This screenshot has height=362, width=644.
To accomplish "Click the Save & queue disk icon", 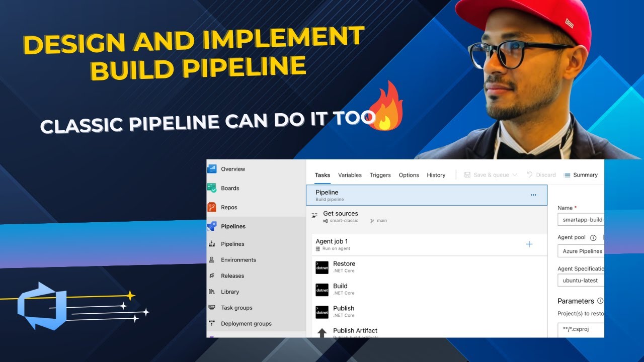I will [467, 175].
